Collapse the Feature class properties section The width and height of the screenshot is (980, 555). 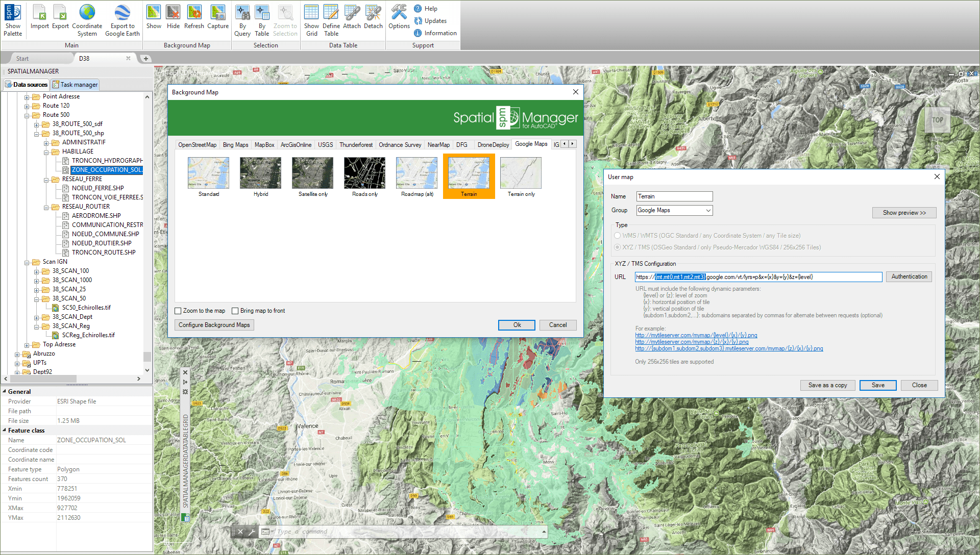coord(4,431)
